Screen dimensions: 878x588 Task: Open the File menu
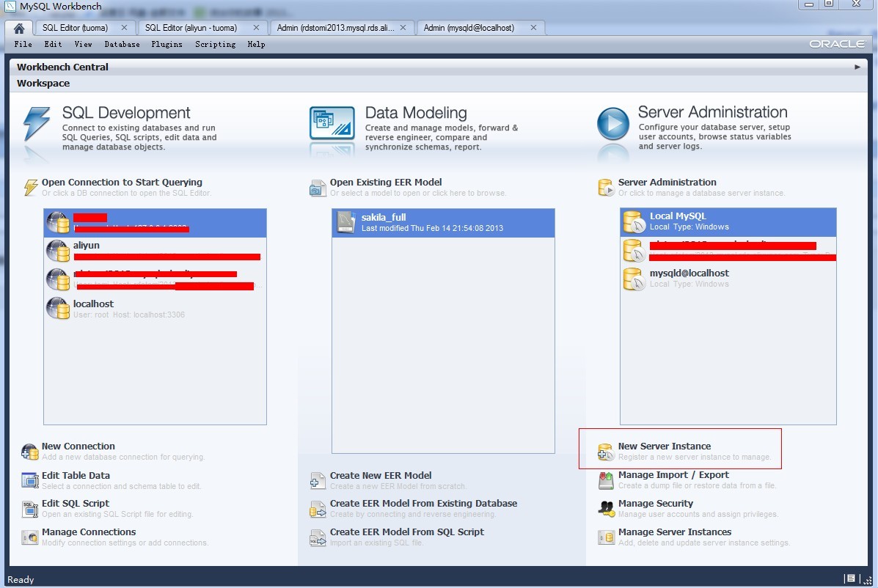pos(23,44)
